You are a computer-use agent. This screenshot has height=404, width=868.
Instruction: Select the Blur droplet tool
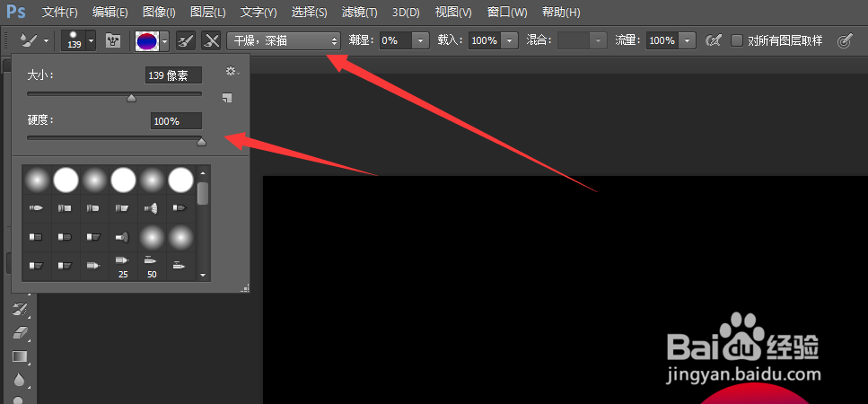(20, 379)
